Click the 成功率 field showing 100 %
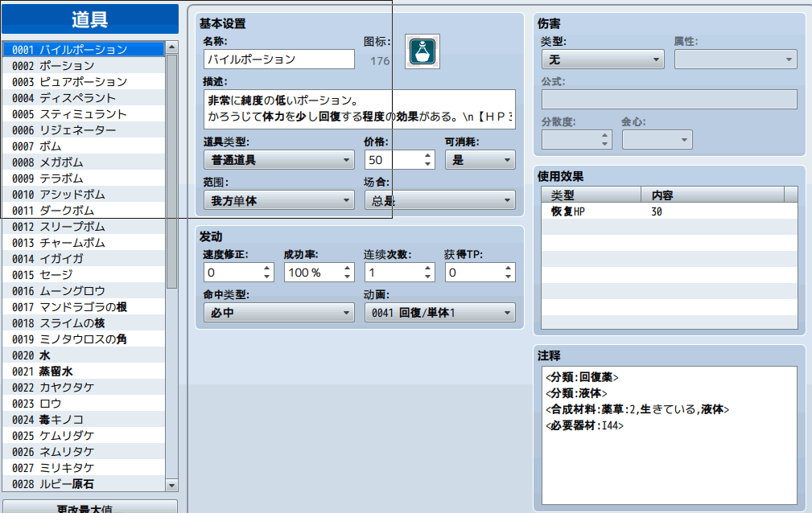Screen dimensions: 812x513 click(313, 273)
